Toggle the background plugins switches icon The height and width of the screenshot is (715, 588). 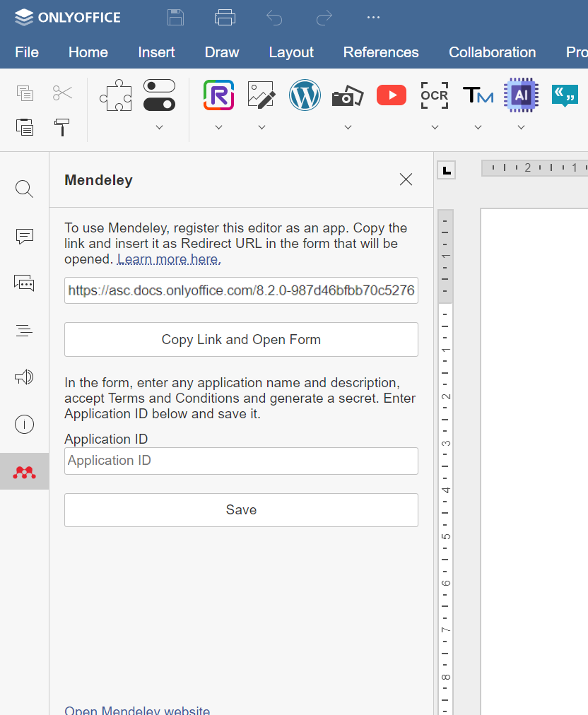coord(159,95)
